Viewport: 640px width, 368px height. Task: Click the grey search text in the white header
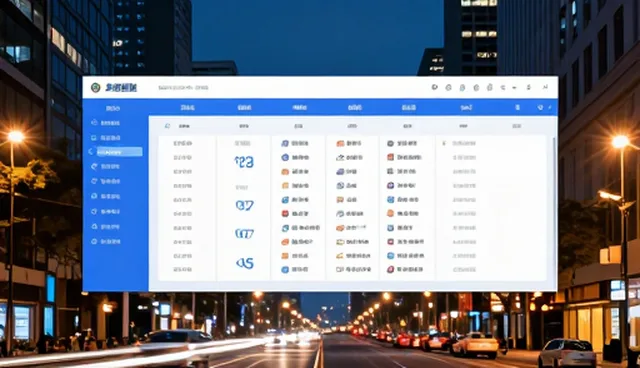point(183,87)
